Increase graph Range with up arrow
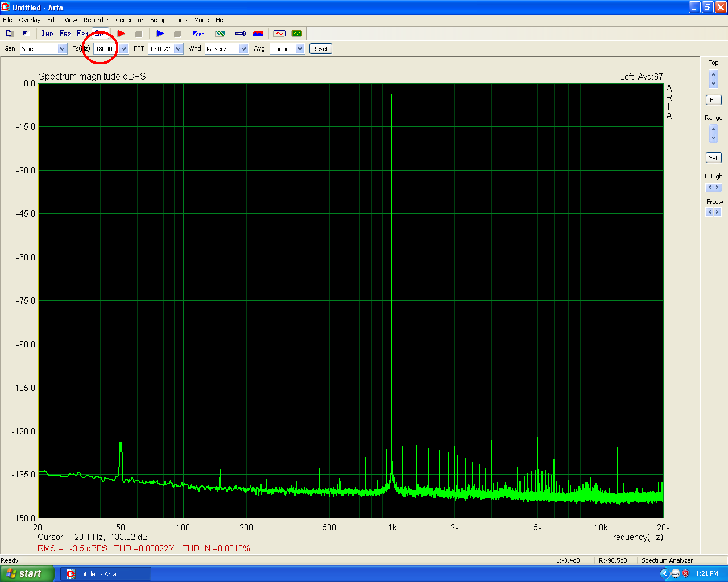This screenshot has width=728, height=582. (x=714, y=129)
